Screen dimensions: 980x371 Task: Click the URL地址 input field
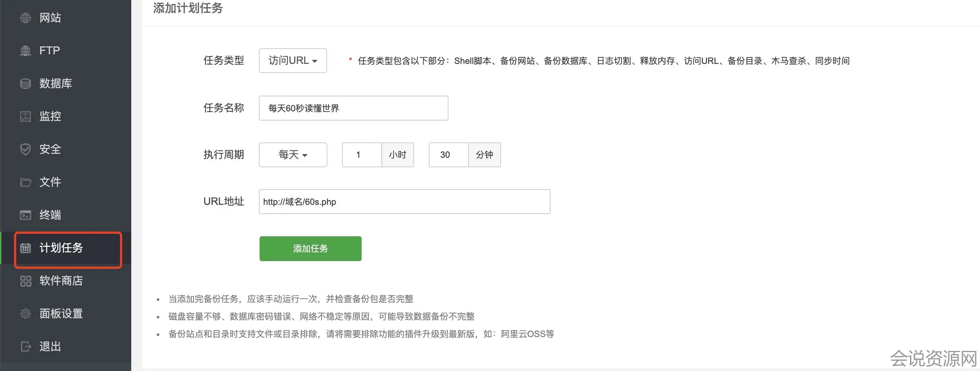pyautogui.click(x=404, y=202)
